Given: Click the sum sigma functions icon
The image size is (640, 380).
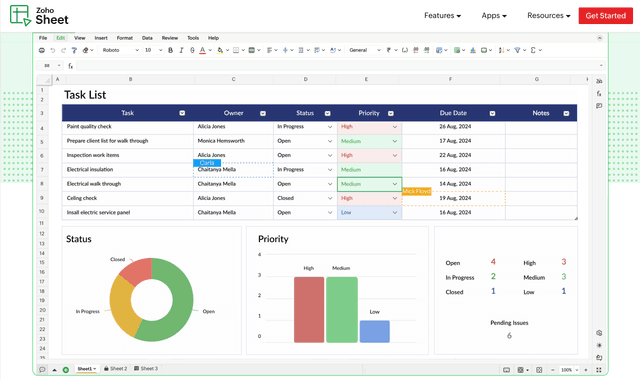Looking at the screenshot, I should (533, 50).
